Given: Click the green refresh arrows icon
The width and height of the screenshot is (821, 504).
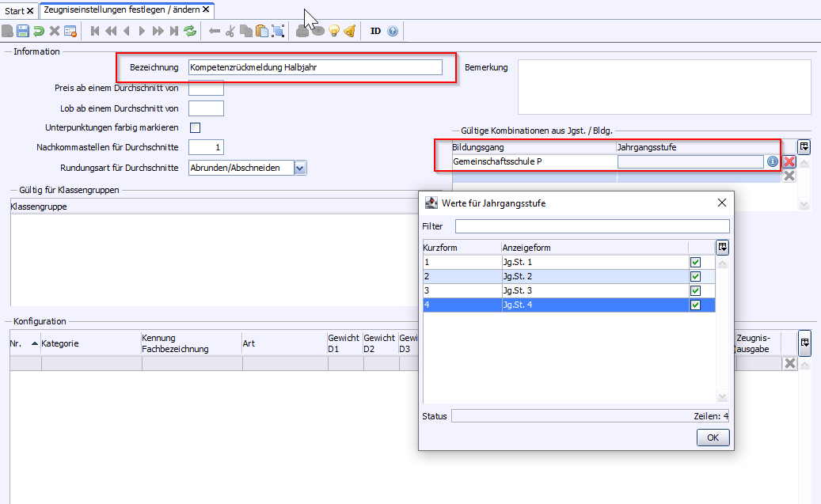Looking at the screenshot, I should click(190, 31).
